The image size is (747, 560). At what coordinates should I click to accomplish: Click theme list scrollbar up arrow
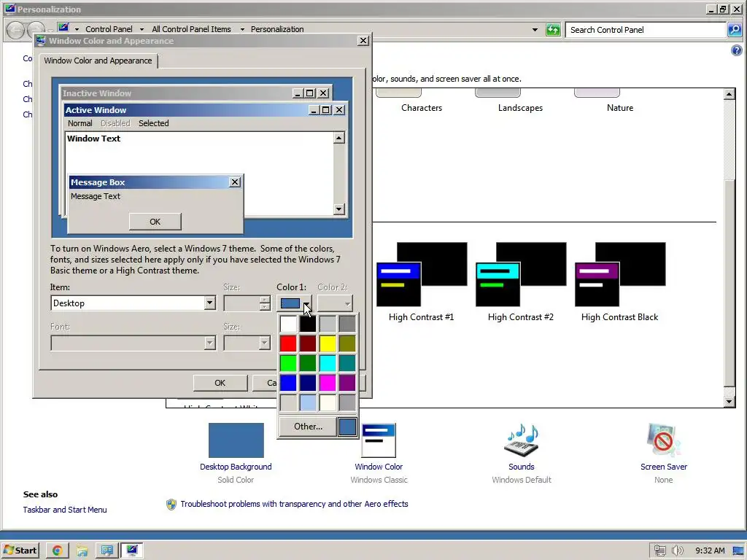pyautogui.click(x=729, y=94)
